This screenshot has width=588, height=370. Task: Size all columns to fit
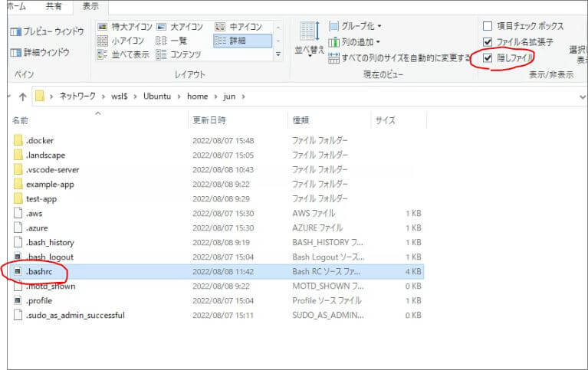pos(399,57)
